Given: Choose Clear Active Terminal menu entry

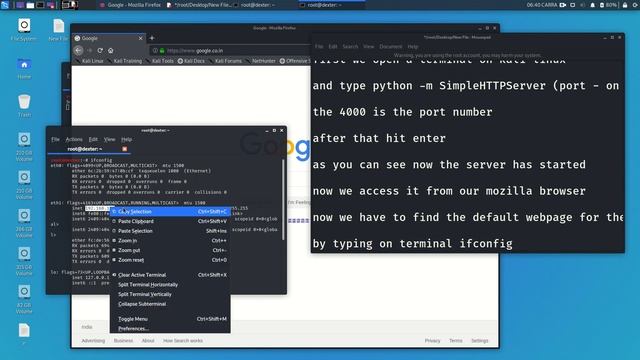Looking at the screenshot, I should coord(170,275).
